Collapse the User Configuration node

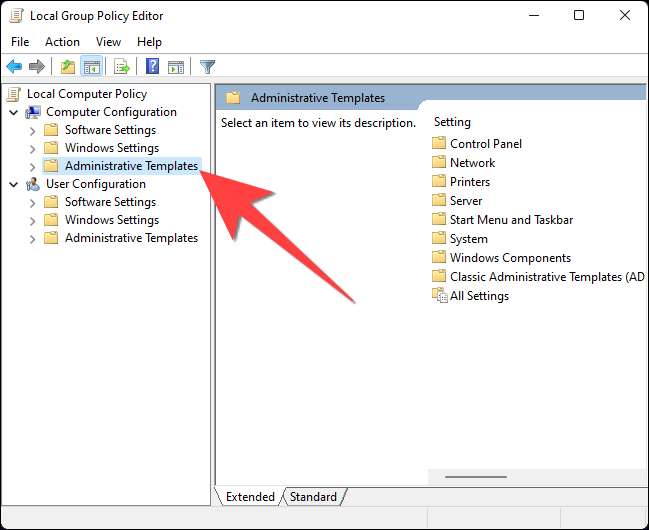(14, 184)
